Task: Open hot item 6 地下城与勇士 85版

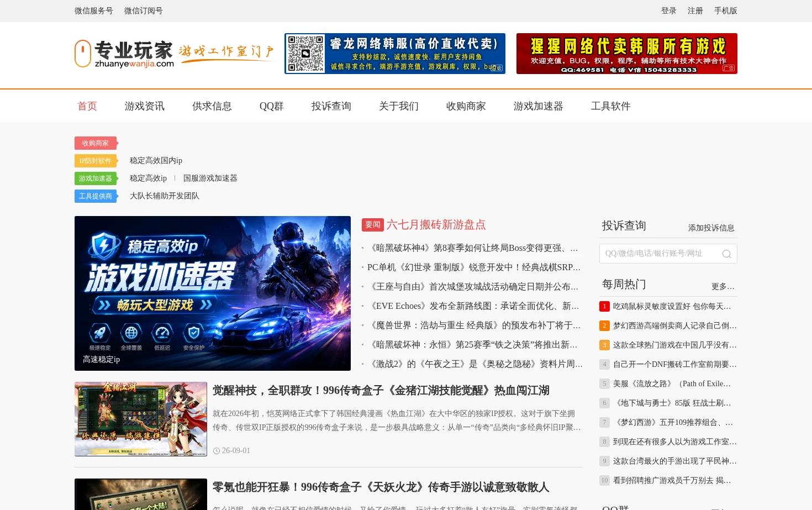Action: [672, 403]
